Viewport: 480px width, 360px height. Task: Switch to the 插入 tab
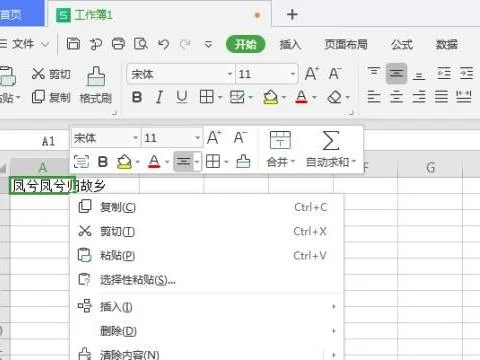coord(290,44)
